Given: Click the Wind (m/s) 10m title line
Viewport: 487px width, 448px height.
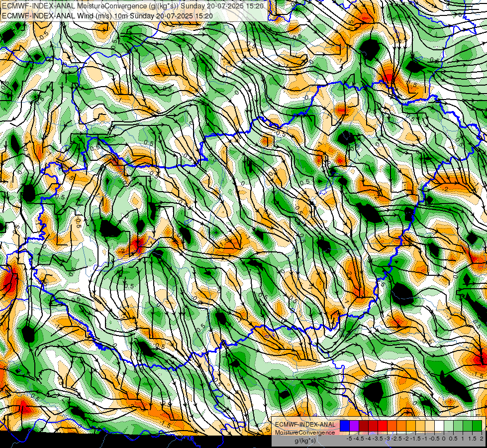Looking at the screenshot, I should (x=107, y=15).
